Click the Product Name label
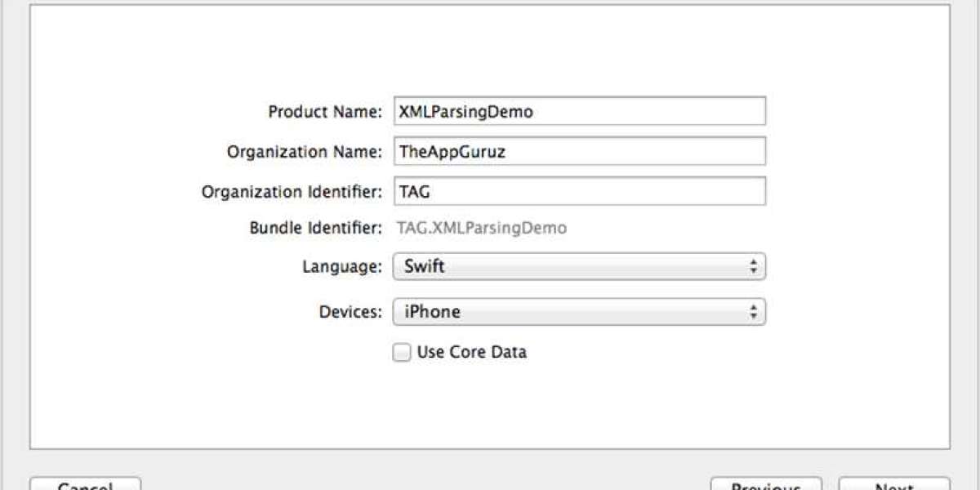Screen dimensions: 980x490 tap(325, 112)
